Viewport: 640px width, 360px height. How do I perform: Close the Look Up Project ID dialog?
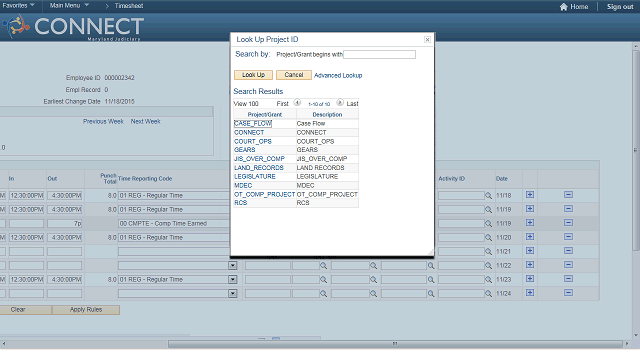(427, 40)
